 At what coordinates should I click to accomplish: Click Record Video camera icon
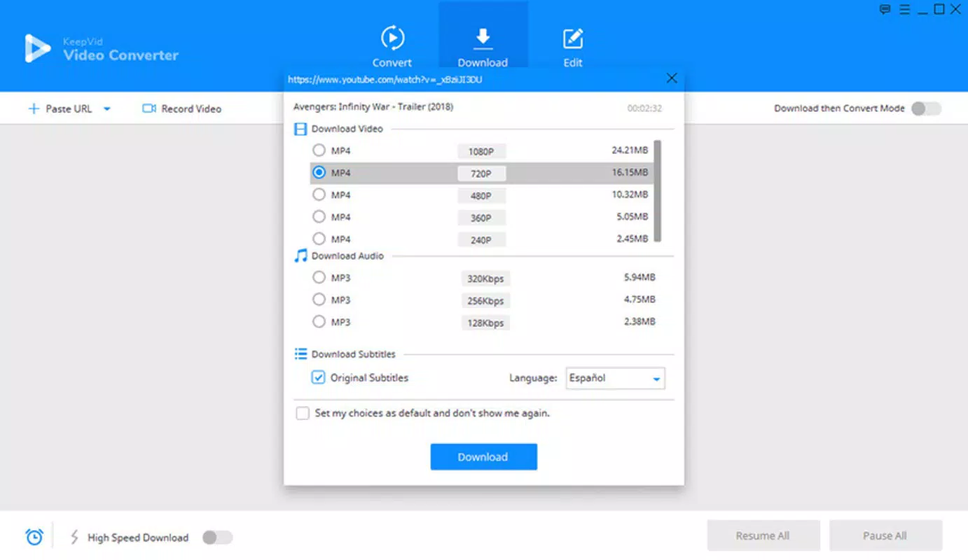tap(148, 108)
